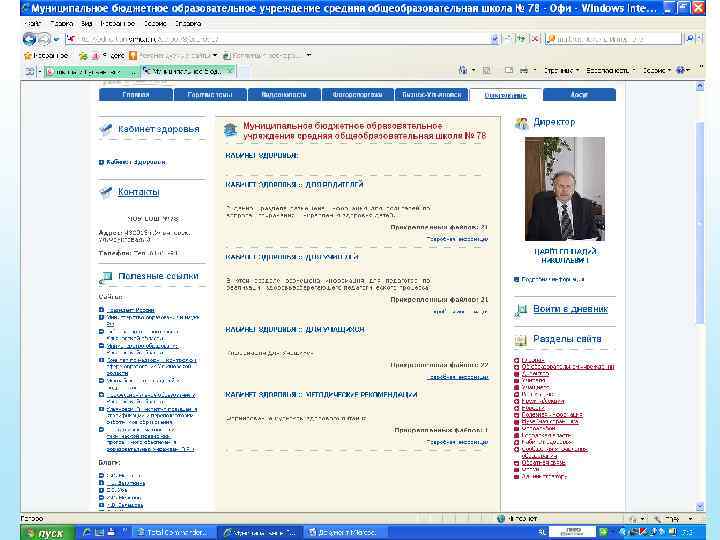Image resolution: width=720 pixels, height=540 pixels.
Task: Click the printer icon in command bar
Action: click(x=524, y=70)
